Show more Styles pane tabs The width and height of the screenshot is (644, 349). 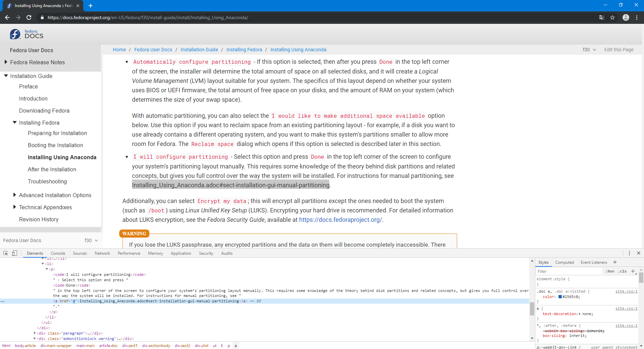(x=615, y=262)
